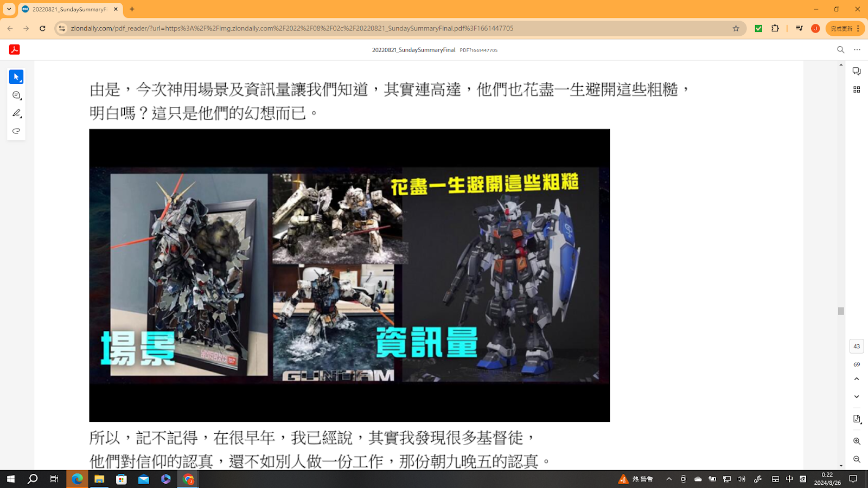Viewport: 868px width, 488px height.
Task: Close the 20220821_SundaySummaryFinal tab
Action: 116,9
